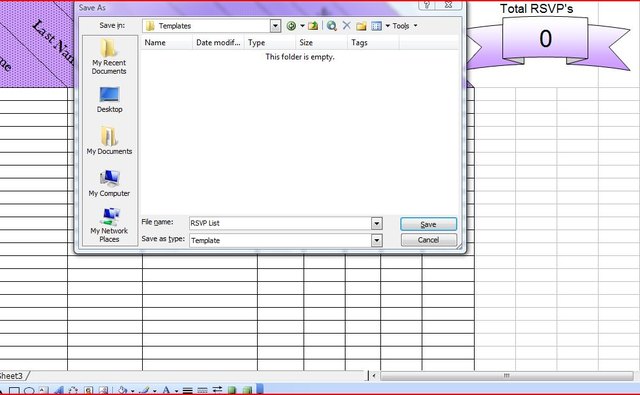This screenshot has height=395, width=640.
Task: Expand the Save as type dropdown
Action: (x=377, y=240)
